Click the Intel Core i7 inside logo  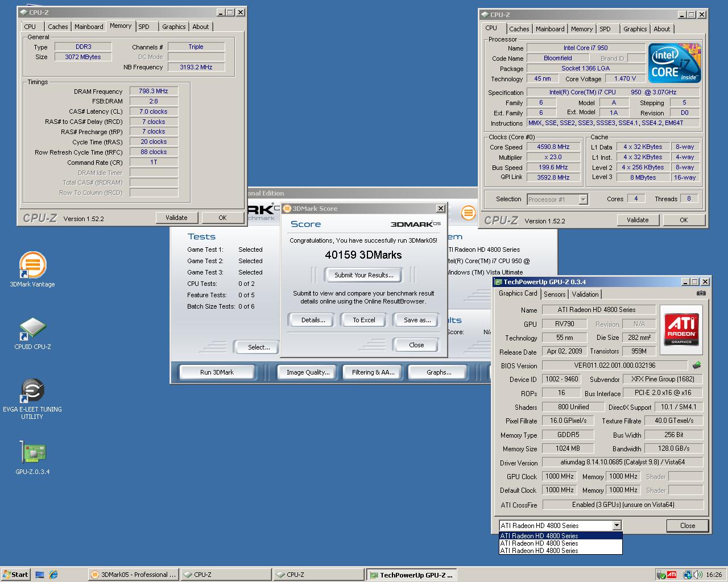coord(675,63)
